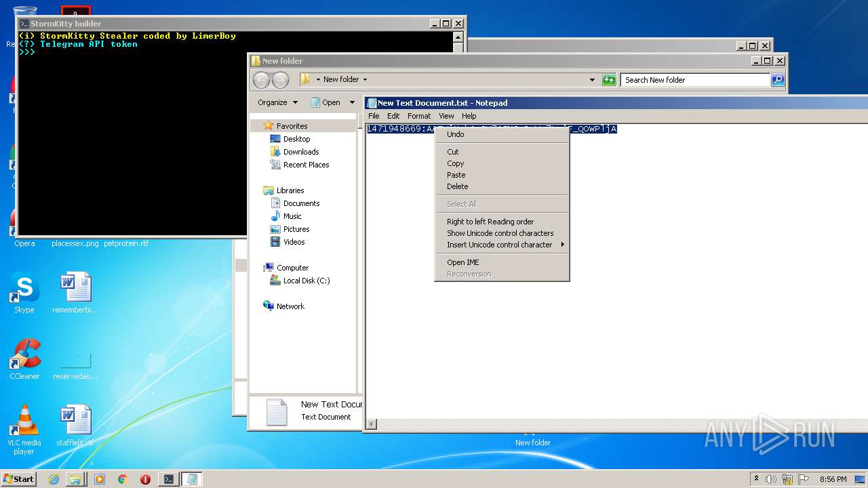Switch to StormKitty builder console taskbar item

[169, 479]
